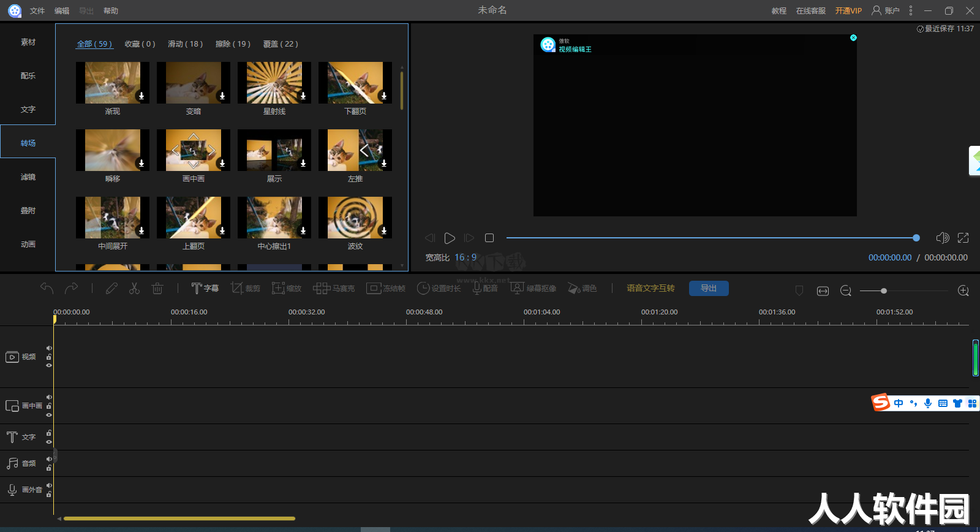980x532 pixels.
Task: Toggle lock on the 音频 audio track
Action: pyautogui.click(x=49, y=468)
